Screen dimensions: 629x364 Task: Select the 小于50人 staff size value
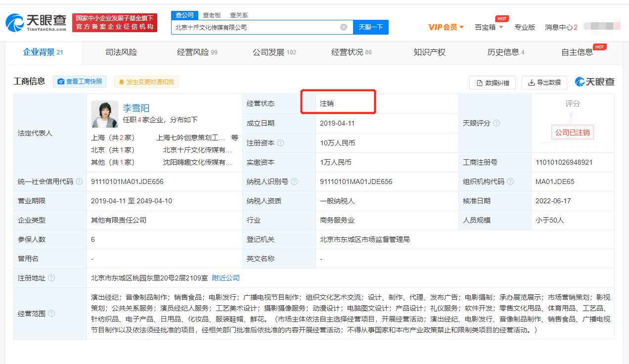point(550,220)
